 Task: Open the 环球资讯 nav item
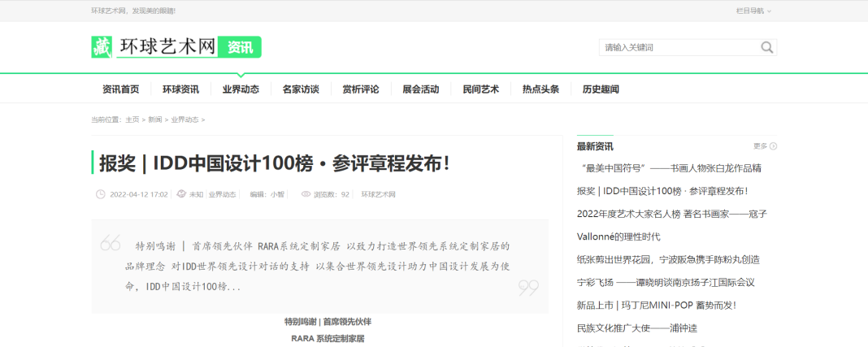(180, 89)
